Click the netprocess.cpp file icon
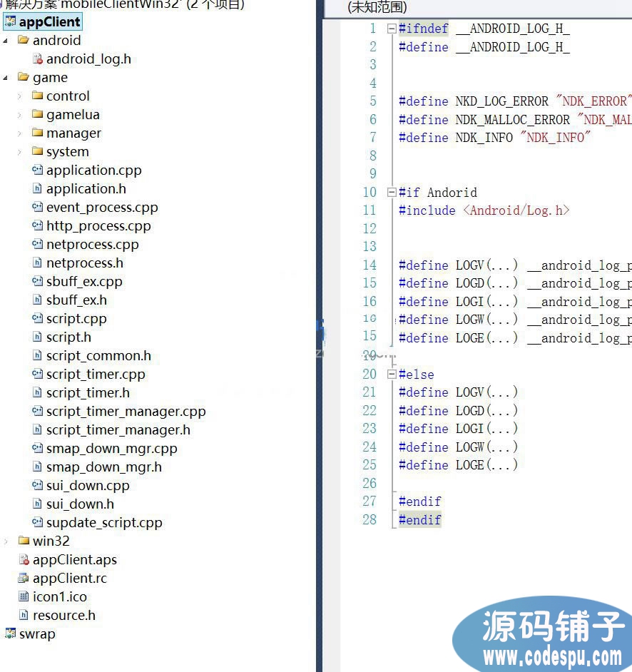Viewport: 632px width, 672px height. [37, 244]
